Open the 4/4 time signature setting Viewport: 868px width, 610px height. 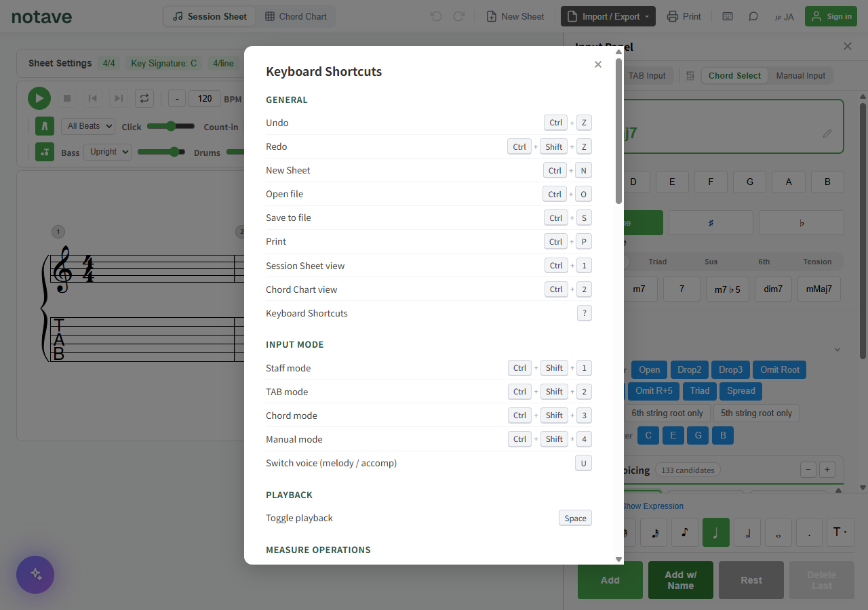[108, 63]
